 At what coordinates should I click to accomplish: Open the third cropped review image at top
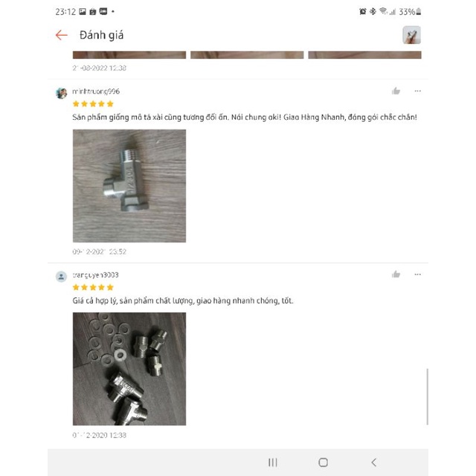click(x=364, y=55)
